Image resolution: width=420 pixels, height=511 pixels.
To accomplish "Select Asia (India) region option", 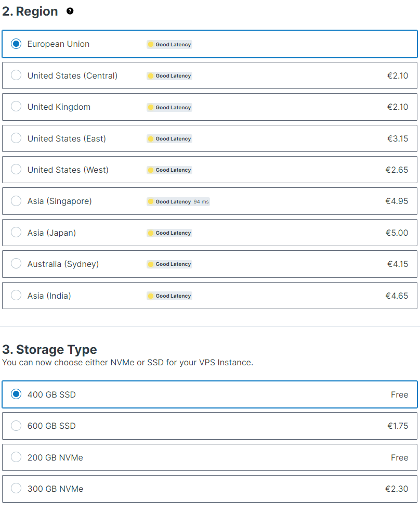I will pos(16,296).
